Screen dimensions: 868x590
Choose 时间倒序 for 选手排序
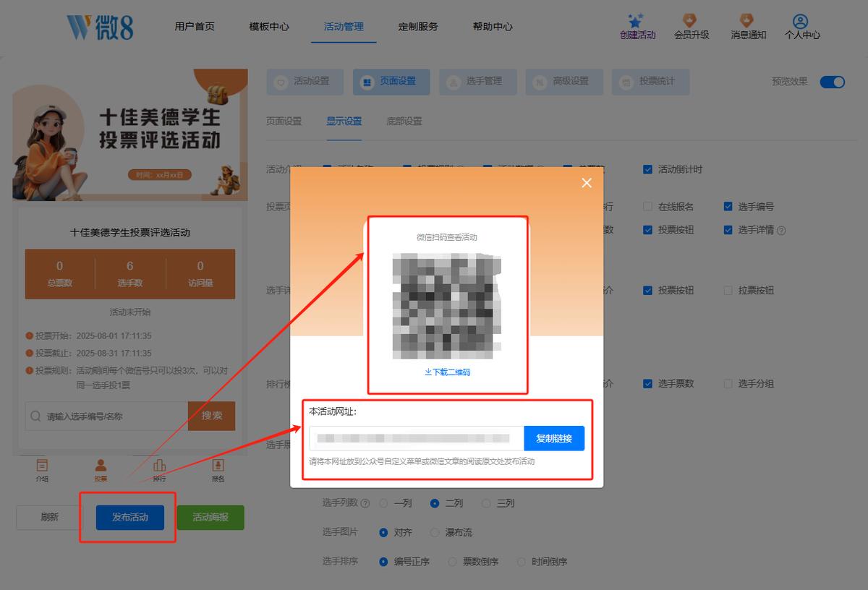click(521, 562)
